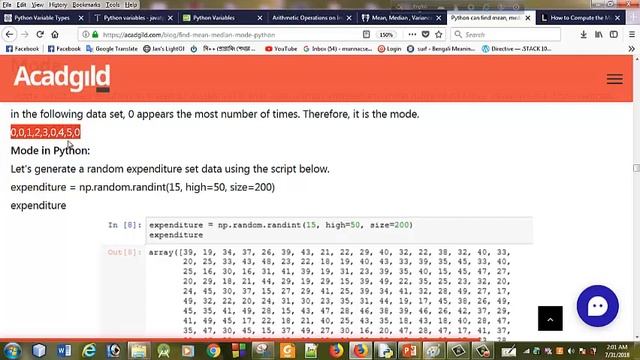This screenshot has width=640, height=360.
Task: Switch to Arithmetic Operations tab
Action: point(306,18)
